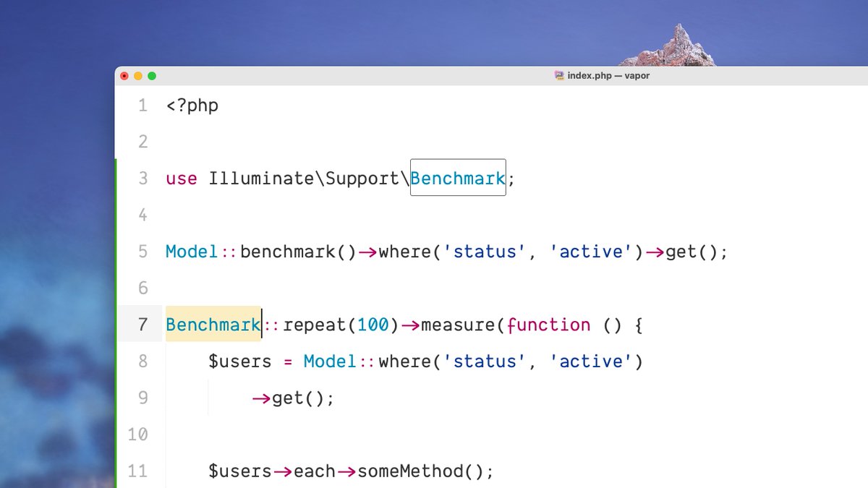Click line number 5 in gutter

point(142,252)
